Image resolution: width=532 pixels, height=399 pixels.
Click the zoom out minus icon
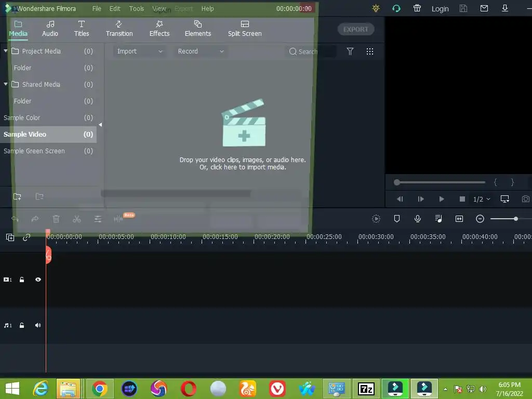(x=480, y=219)
